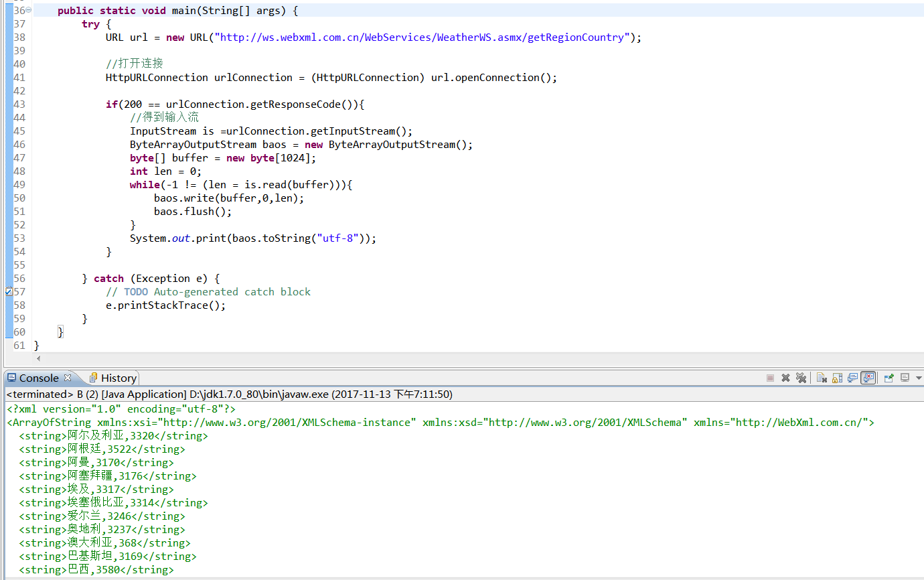Click console row "巴西,3580"
The width and height of the screenshot is (924, 580).
96,570
